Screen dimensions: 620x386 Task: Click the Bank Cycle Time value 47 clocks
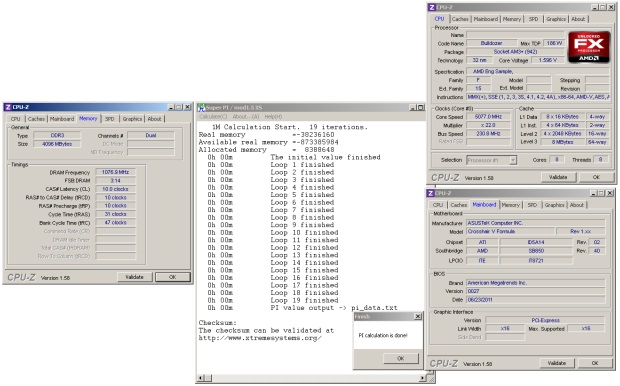(x=115, y=223)
